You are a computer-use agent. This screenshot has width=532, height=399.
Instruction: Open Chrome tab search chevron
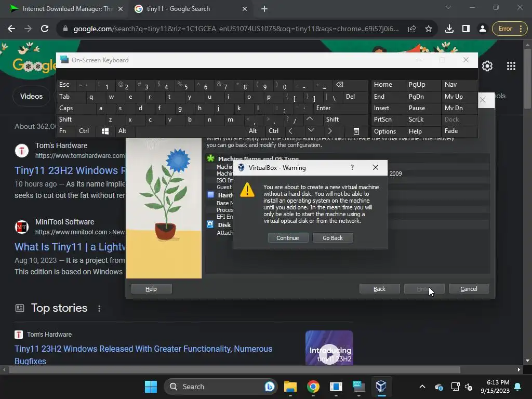coord(448,7)
